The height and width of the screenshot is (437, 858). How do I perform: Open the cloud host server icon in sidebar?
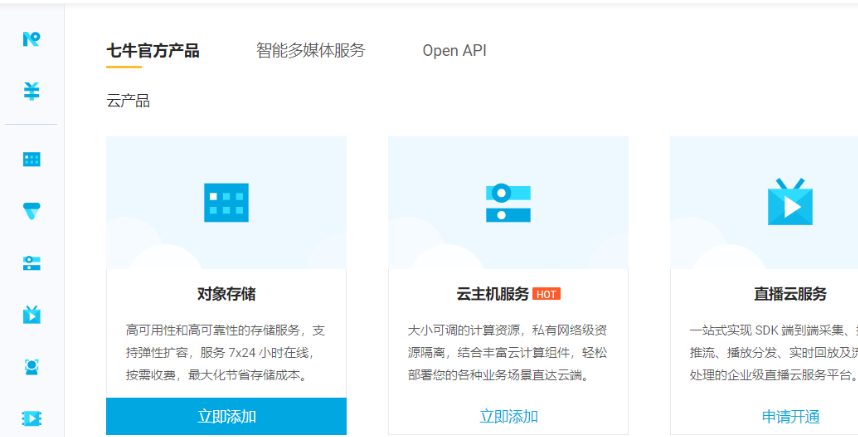pos(31,263)
